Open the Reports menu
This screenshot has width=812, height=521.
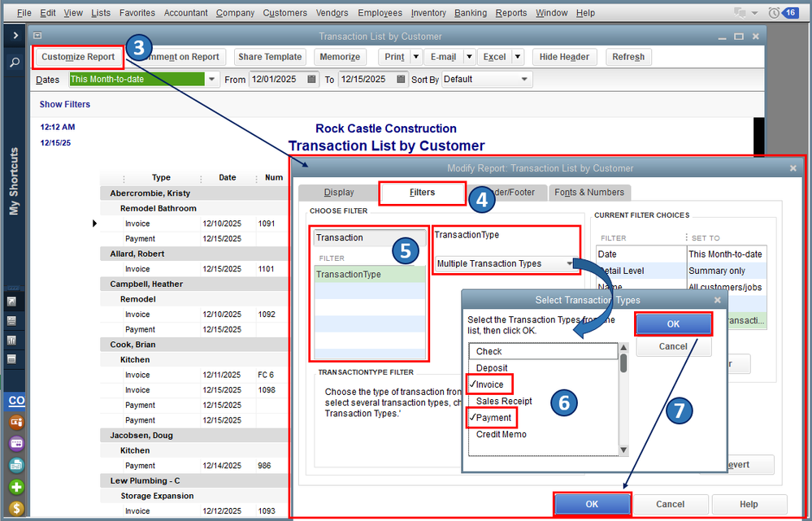pyautogui.click(x=510, y=13)
